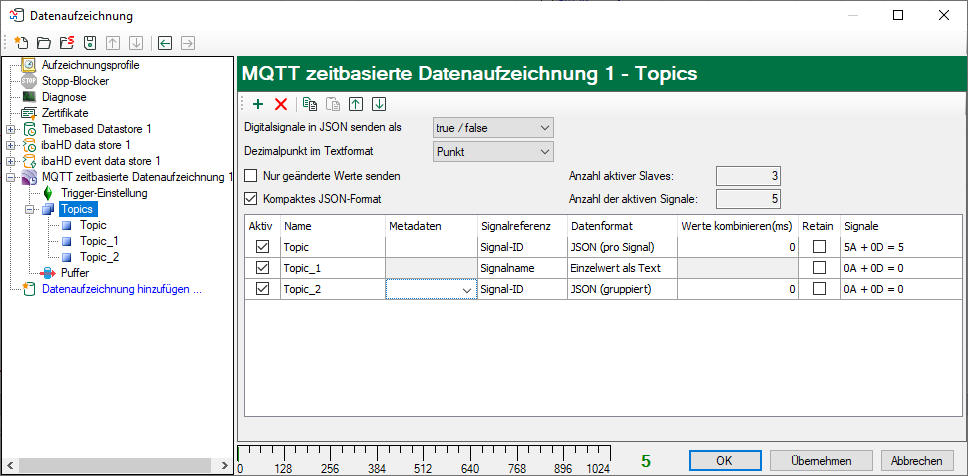Enable Nur geänderte Werte senden checkbox
This screenshot has width=968, height=476.
251,176
